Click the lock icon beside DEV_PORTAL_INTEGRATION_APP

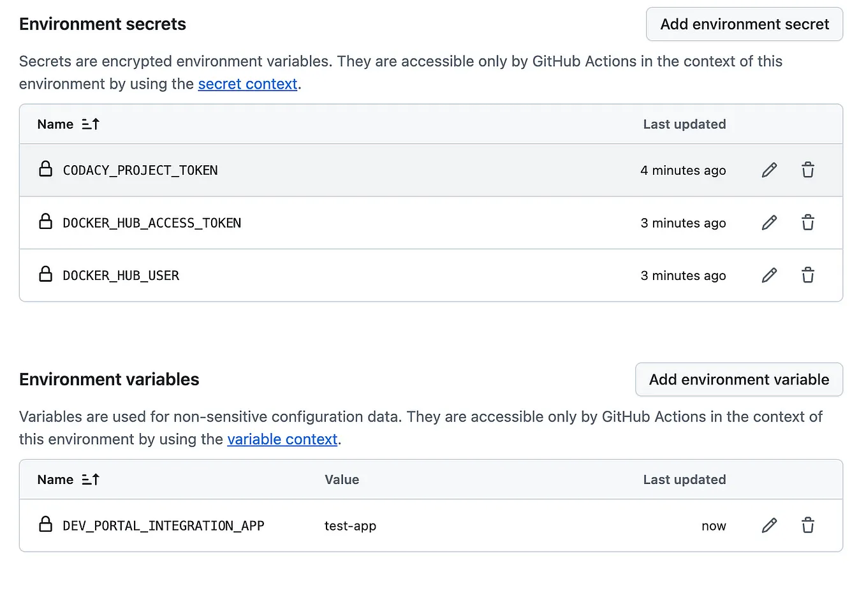tap(45, 524)
